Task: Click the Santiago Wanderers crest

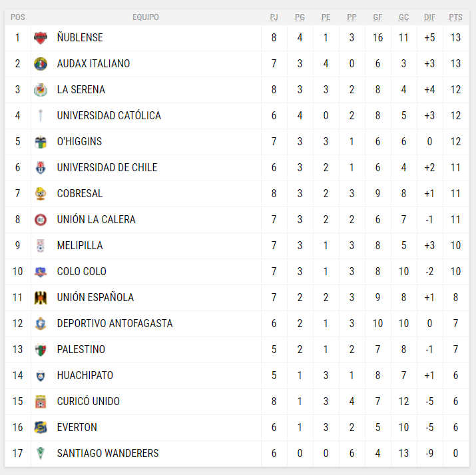Action: click(41, 454)
